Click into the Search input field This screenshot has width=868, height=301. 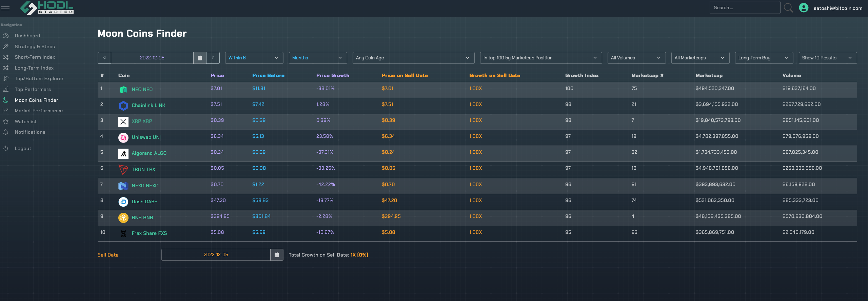(745, 7)
